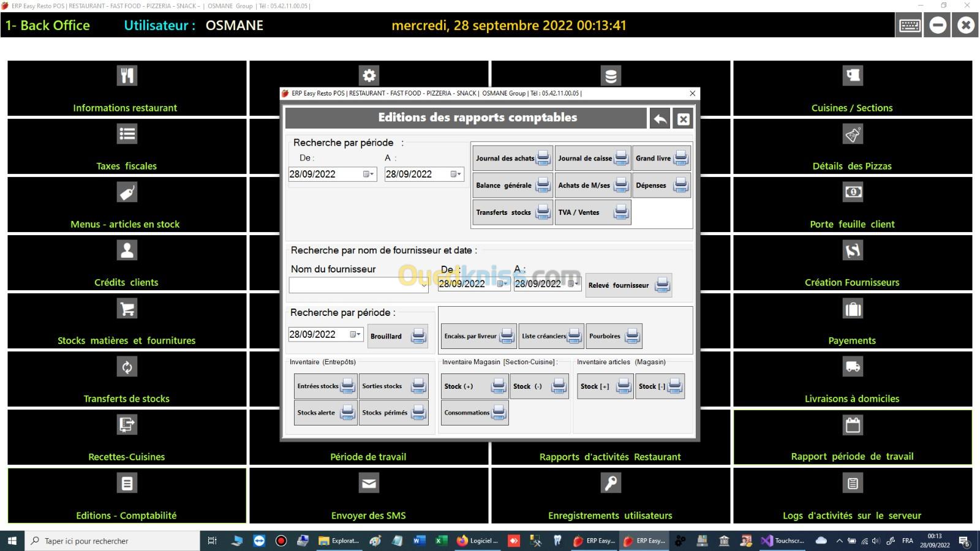Screen dimensions: 980x551
Task: Open the Crédits clients person tile
Action: click(x=127, y=263)
